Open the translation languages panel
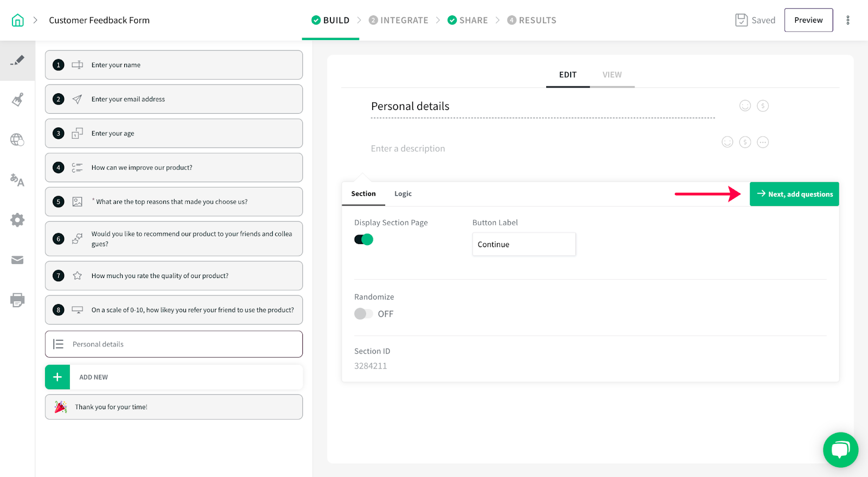Screen dimensions: 868x477 click(17, 180)
